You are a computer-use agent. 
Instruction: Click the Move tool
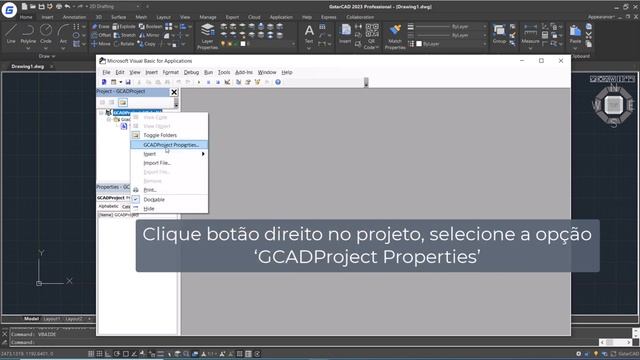coord(101,44)
